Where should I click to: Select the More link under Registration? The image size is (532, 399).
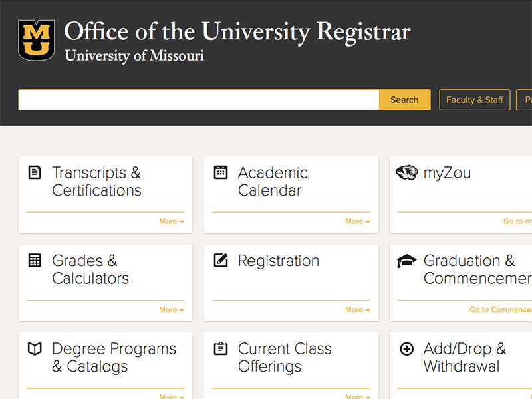[357, 309]
